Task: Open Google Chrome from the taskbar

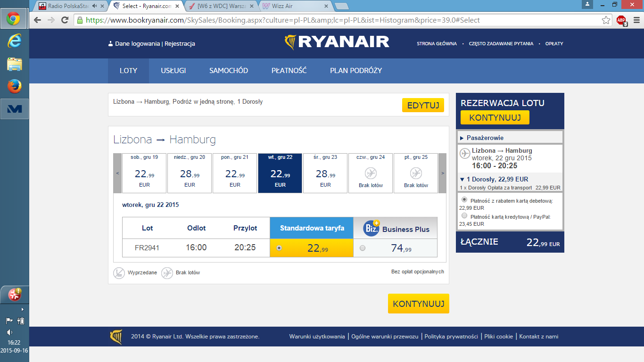Action: pos(13,19)
